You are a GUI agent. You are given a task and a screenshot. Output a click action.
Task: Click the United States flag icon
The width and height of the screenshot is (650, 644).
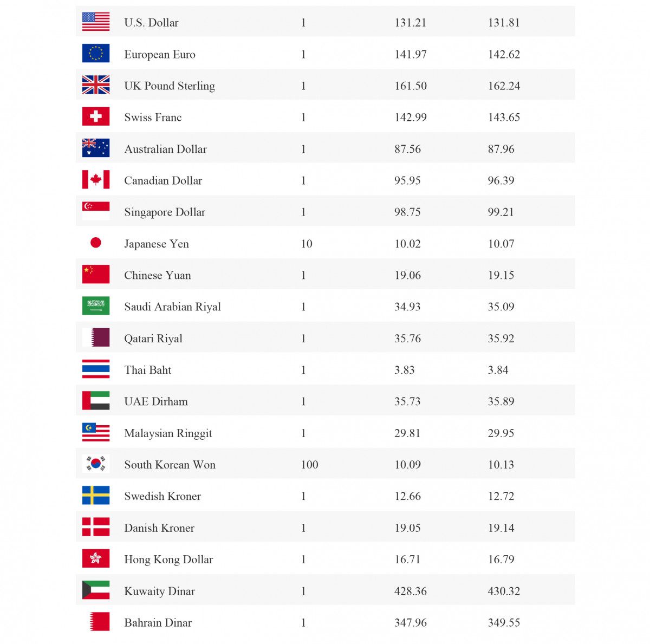point(96,22)
